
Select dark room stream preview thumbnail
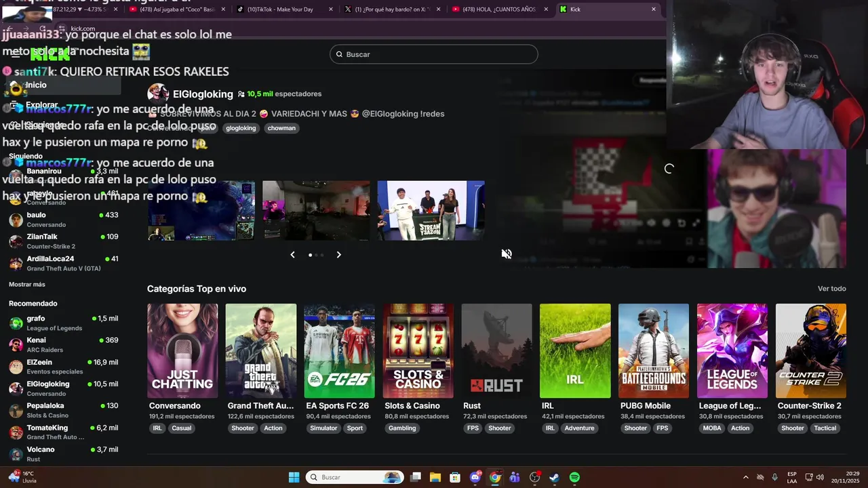316,210
